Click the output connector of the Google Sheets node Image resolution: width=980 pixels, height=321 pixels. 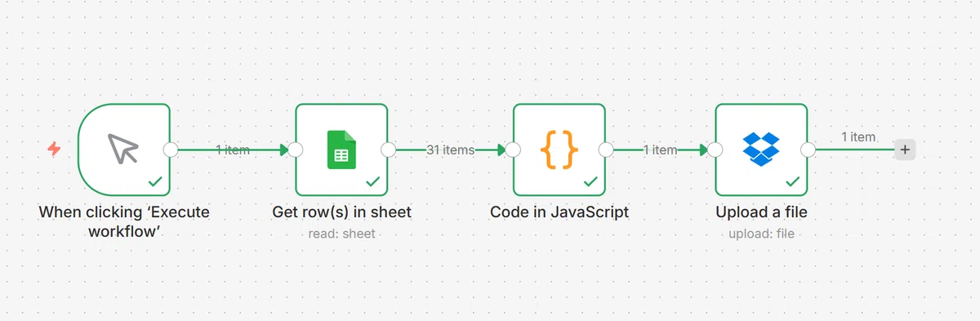(x=389, y=149)
